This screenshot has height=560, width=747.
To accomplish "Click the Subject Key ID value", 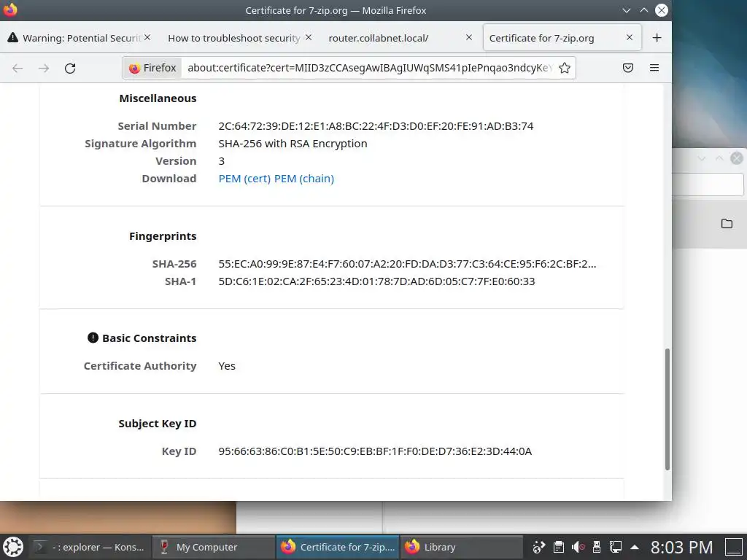I will [375, 451].
